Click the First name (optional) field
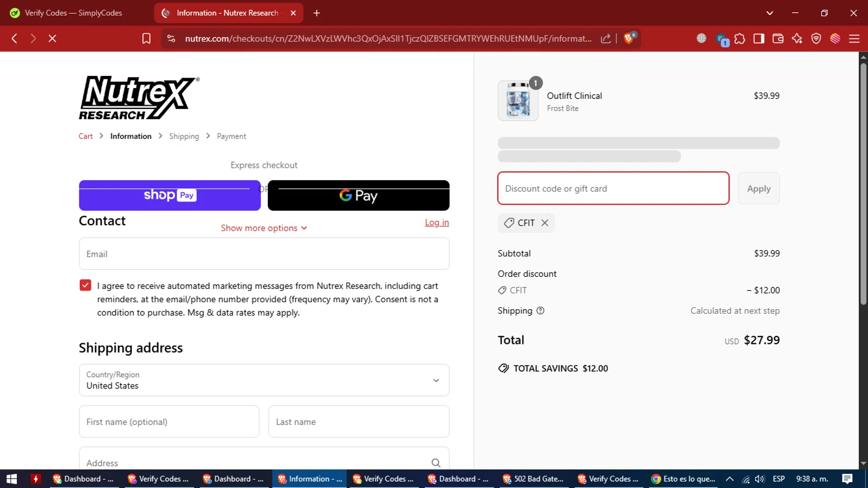The width and height of the screenshot is (868, 488). (x=169, y=421)
